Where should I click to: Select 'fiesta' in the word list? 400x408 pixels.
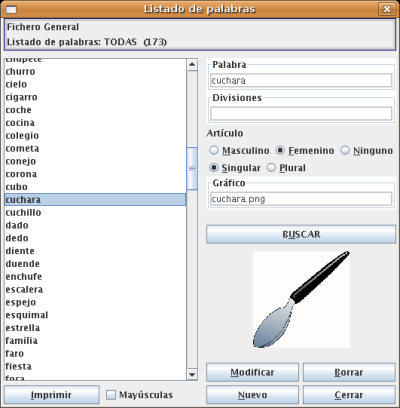95,366
